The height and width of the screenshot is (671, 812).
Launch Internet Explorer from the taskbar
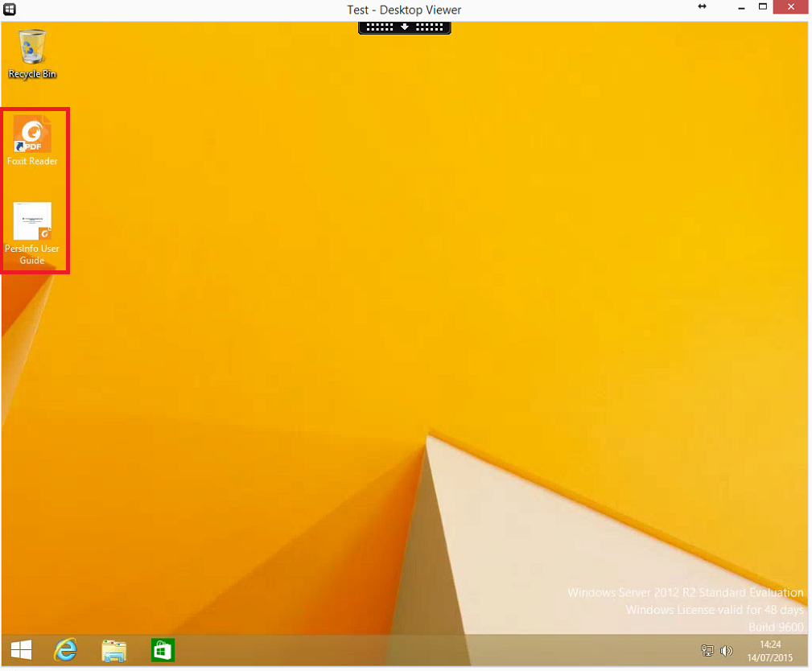pyautogui.click(x=66, y=650)
